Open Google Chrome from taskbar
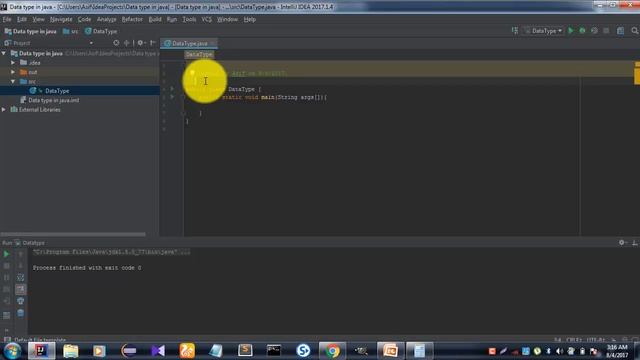Viewport: 640px width, 360px height. coord(332,351)
